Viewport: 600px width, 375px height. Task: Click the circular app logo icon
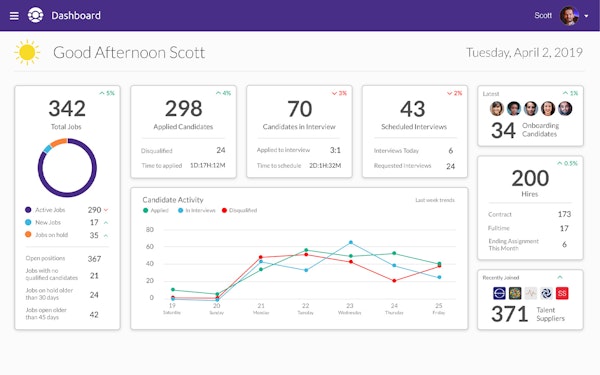(36, 15)
